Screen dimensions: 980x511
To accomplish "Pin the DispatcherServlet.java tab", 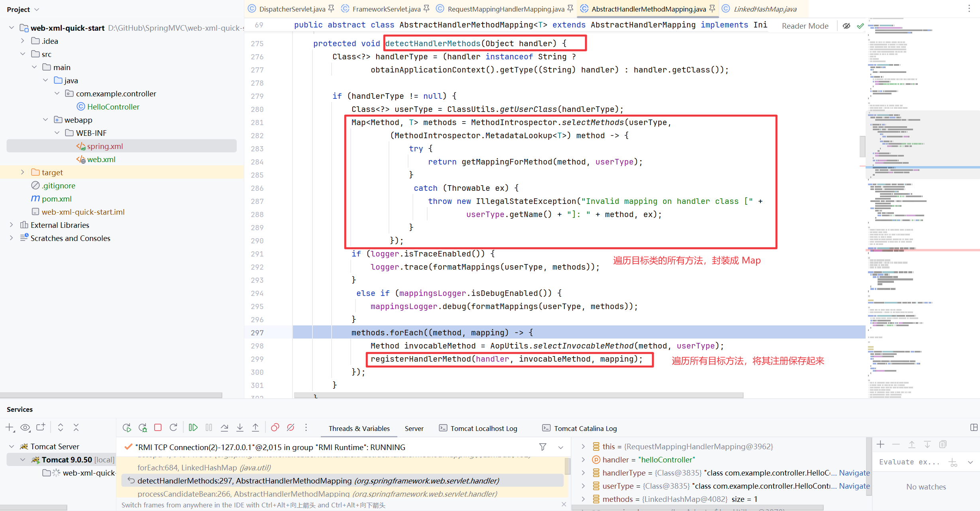I will [x=331, y=8].
